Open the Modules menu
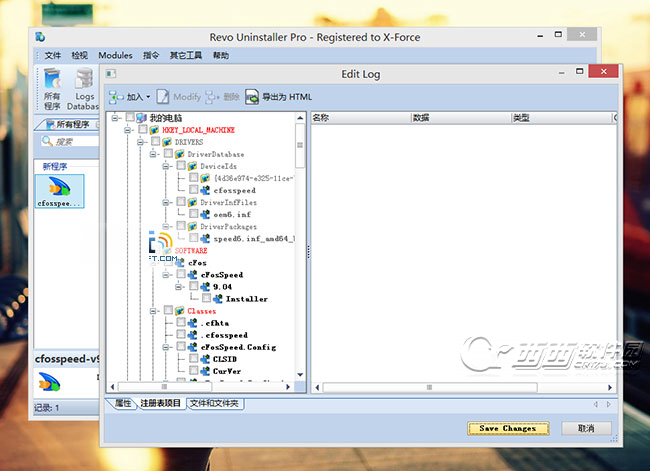Image resolution: width=650 pixels, height=471 pixels. click(x=115, y=55)
